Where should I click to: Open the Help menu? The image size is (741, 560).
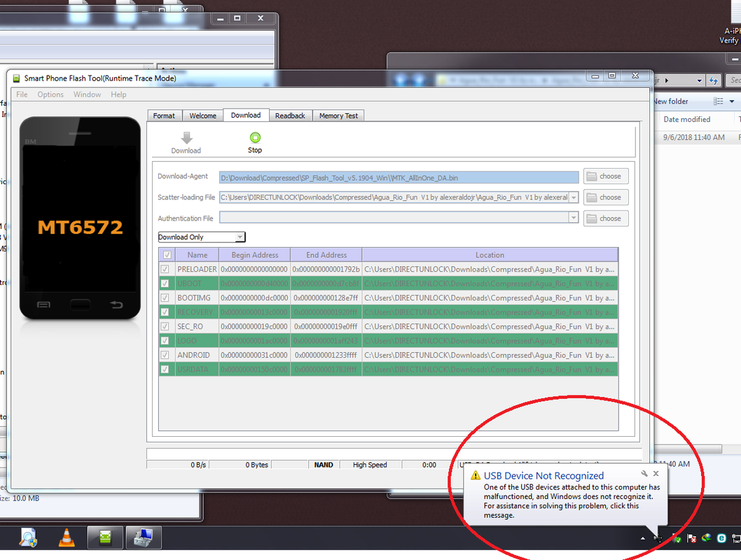118,94
